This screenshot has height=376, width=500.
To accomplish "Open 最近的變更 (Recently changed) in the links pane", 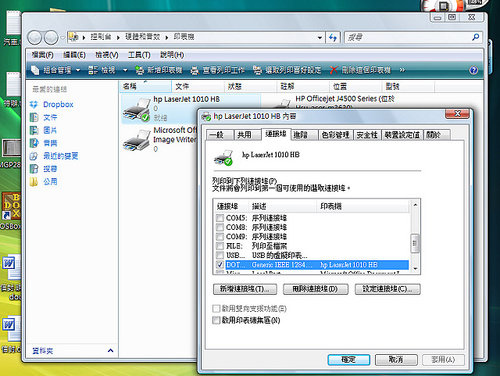I will pyautogui.click(x=54, y=156).
